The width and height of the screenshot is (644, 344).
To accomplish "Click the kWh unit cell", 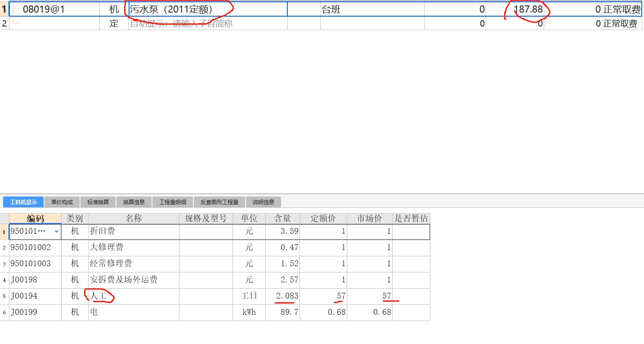I will 249,313.
